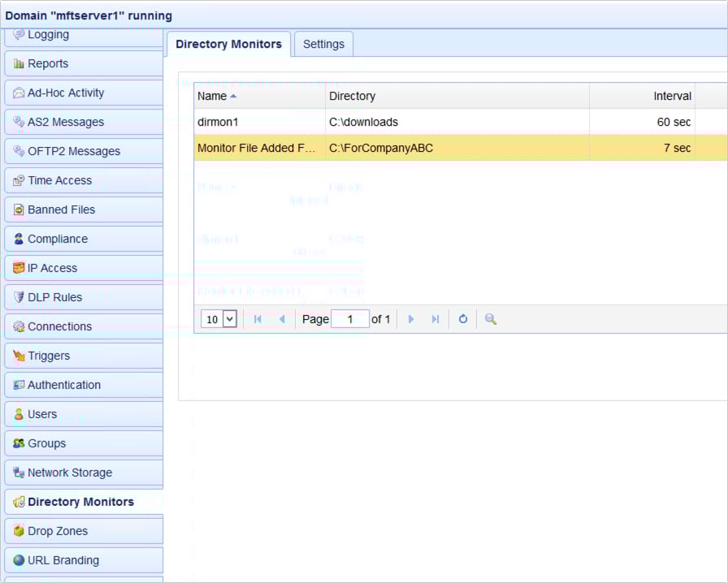This screenshot has width=728, height=583.
Task: Open the page size dropdown showing 10
Action: (x=217, y=318)
